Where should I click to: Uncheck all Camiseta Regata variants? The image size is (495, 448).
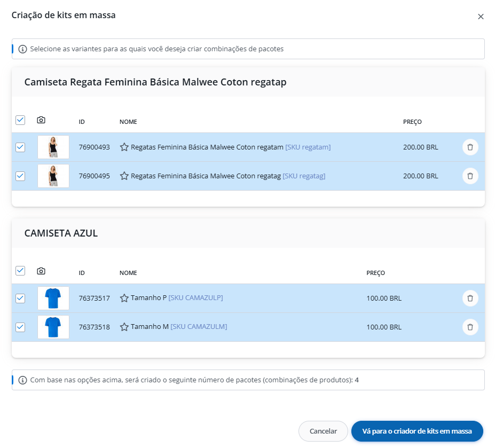20,120
